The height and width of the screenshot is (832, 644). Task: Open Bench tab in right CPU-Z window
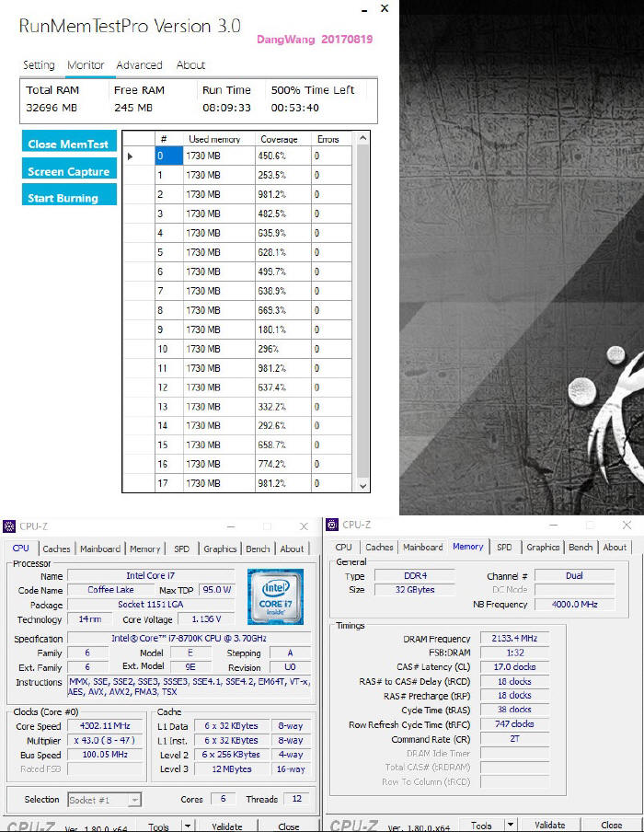coord(581,547)
